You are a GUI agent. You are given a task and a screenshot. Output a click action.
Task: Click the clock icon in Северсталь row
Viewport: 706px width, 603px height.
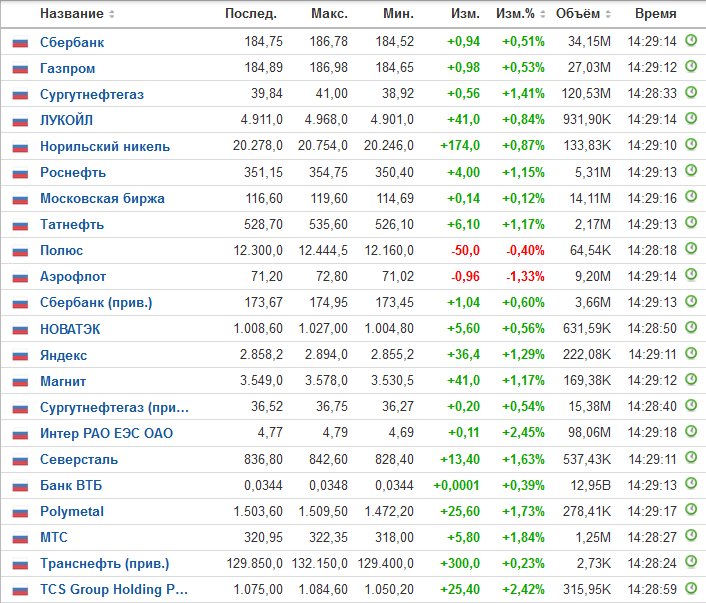coord(691,458)
